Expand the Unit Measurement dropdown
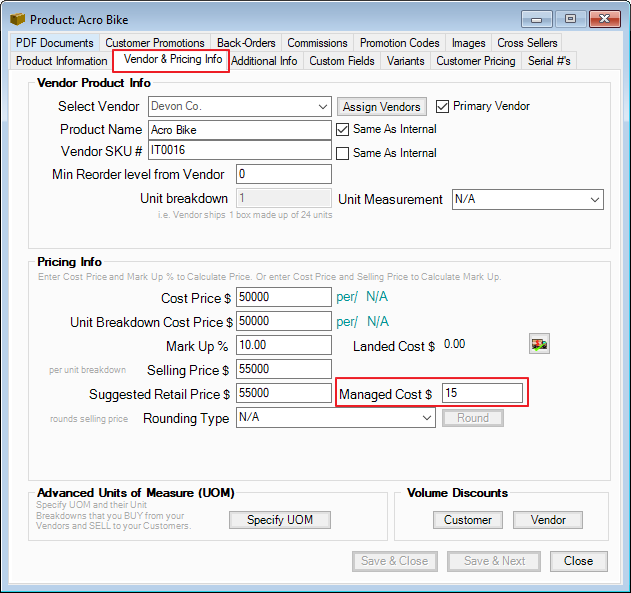The image size is (631, 593). [594, 200]
